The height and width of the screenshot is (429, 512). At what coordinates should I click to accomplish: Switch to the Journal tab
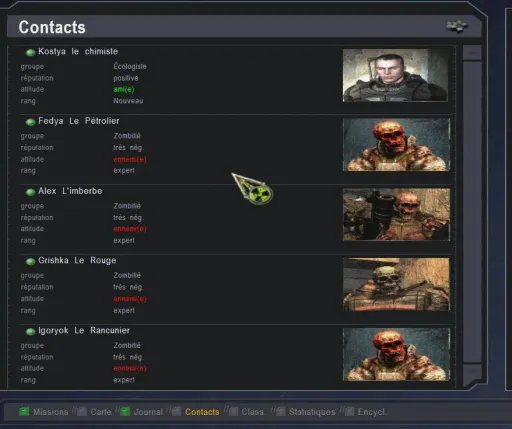click(x=148, y=412)
